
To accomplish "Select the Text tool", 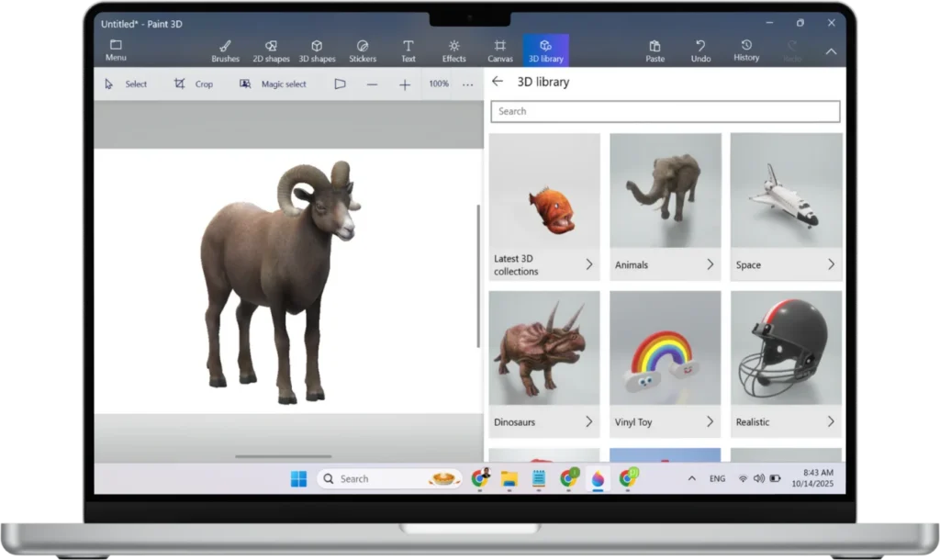I will (408, 50).
